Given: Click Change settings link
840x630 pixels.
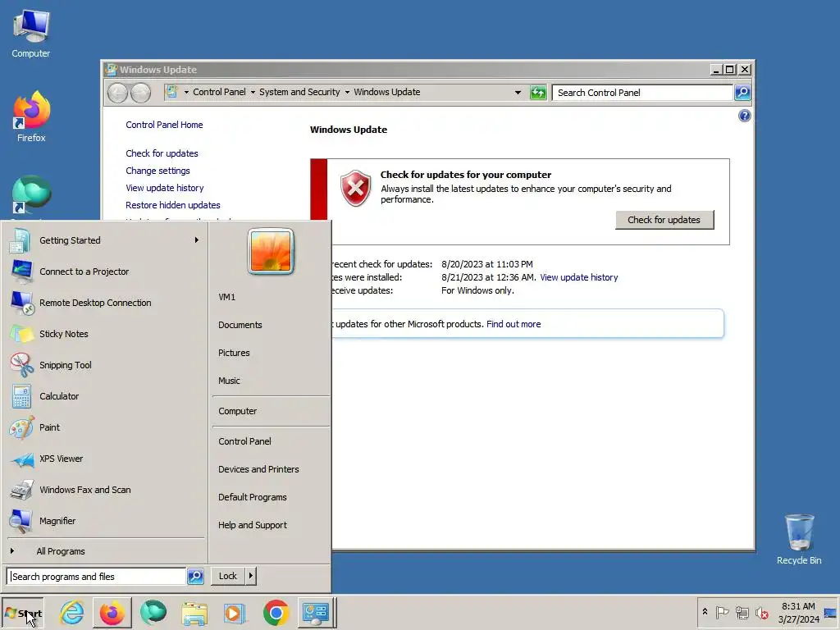Looking at the screenshot, I should coord(157,171).
